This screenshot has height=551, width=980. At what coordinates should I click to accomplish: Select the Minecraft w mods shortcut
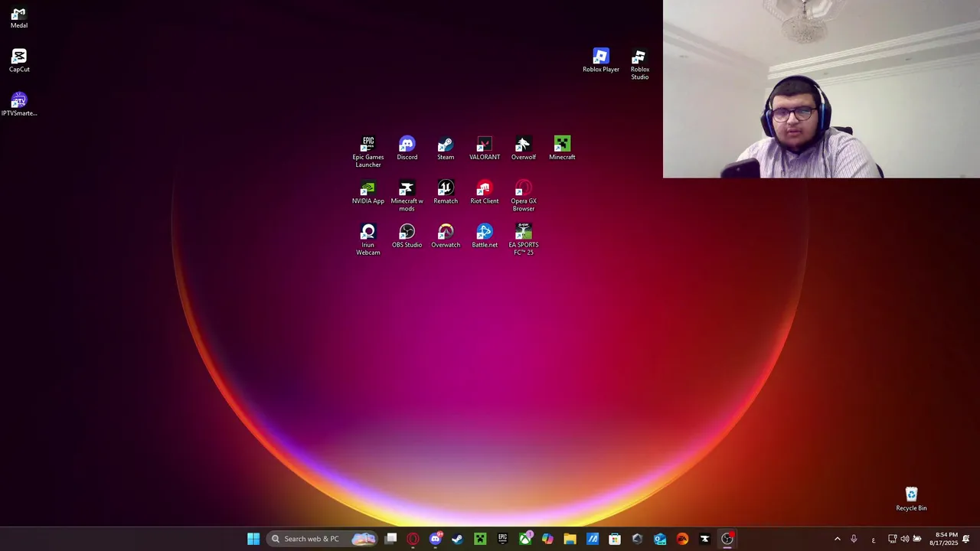(x=407, y=196)
